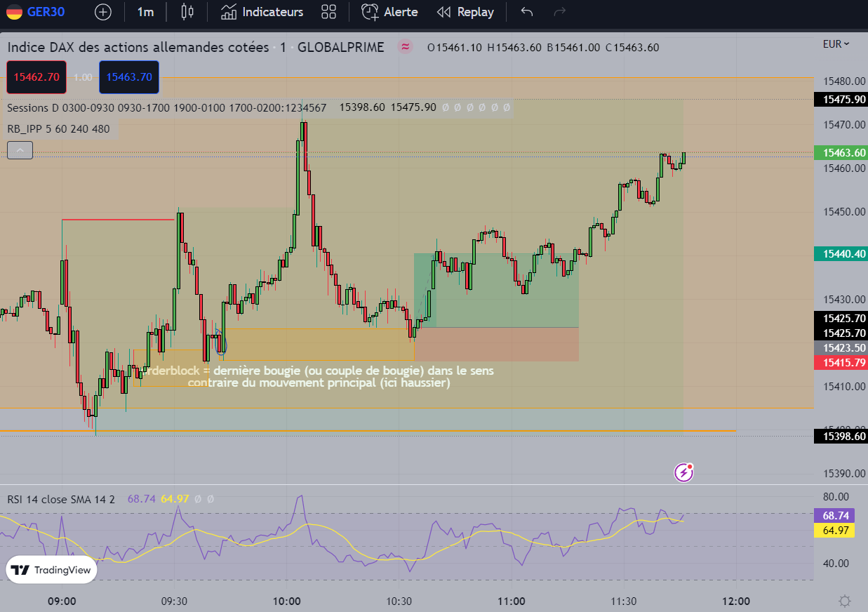This screenshot has height=612, width=868.
Task: Open the purple lightning quick-action icon
Action: click(683, 472)
